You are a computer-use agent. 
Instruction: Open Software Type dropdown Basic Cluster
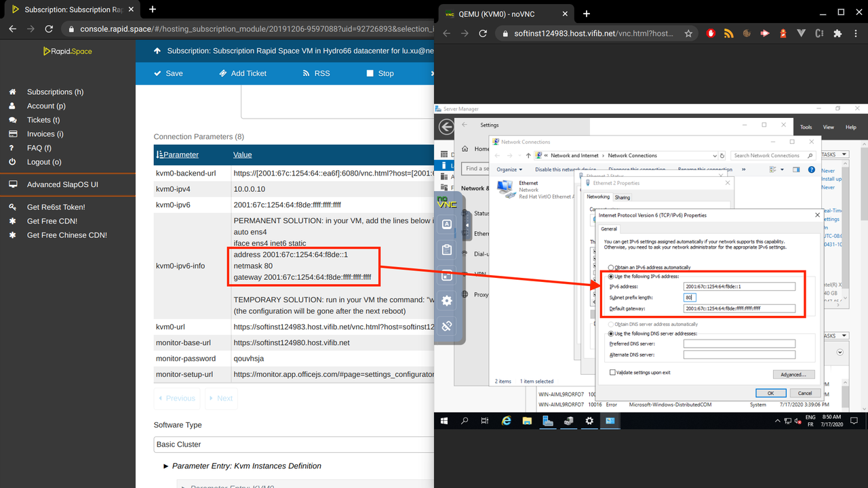pyautogui.click(x=293, y=444)
